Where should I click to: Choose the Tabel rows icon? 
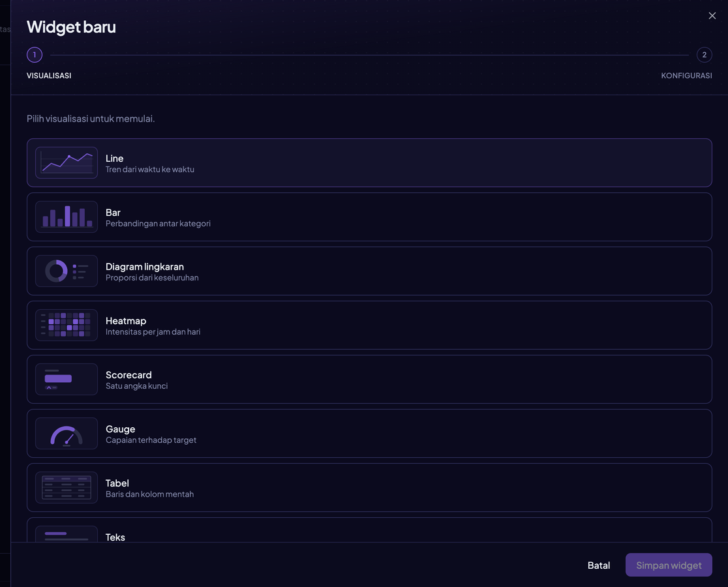point(67,488)
